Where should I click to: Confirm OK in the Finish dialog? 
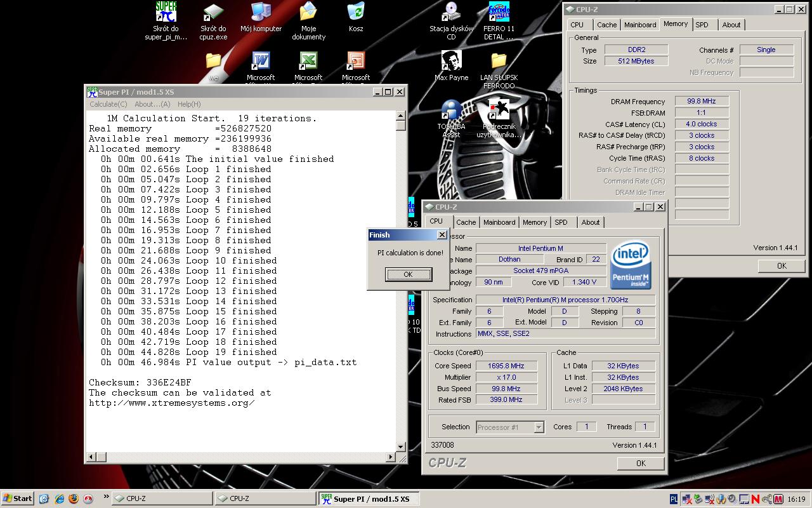[x=409, y=274]
